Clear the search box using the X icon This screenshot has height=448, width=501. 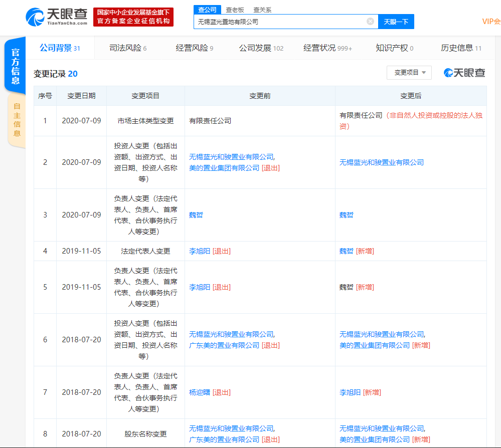[370, 22]
